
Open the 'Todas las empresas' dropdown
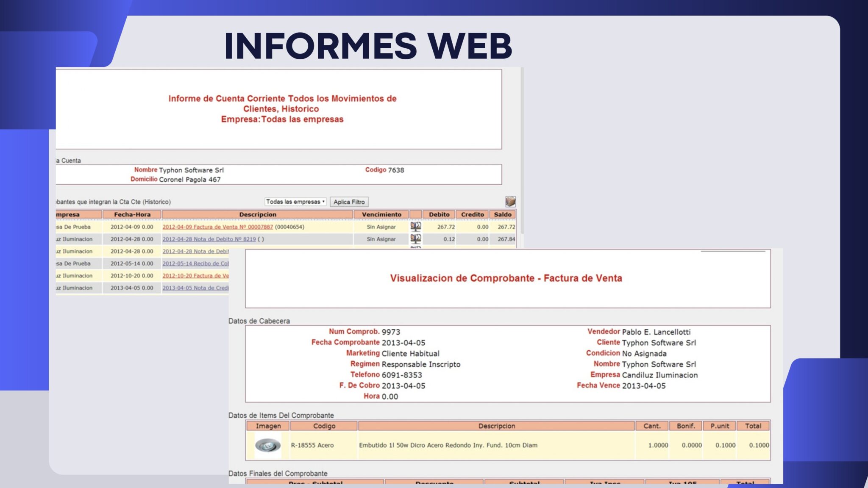295,202
